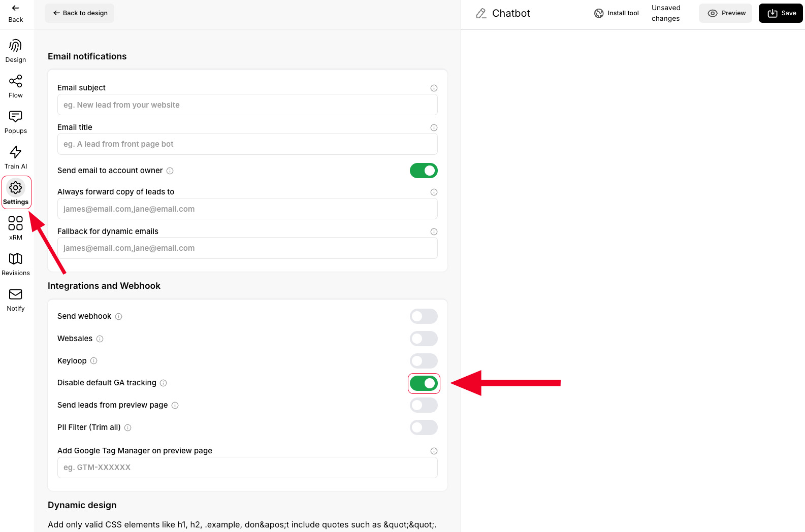Toggle Disable default GA tracking off
The width and height of the screenshot is (805, 532).
424,383
